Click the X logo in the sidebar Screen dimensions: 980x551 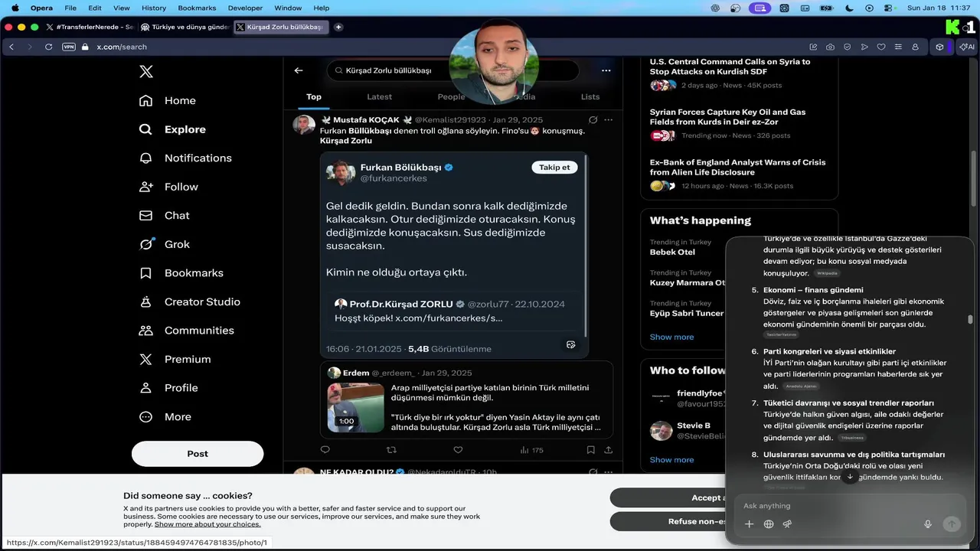point(145,72)
